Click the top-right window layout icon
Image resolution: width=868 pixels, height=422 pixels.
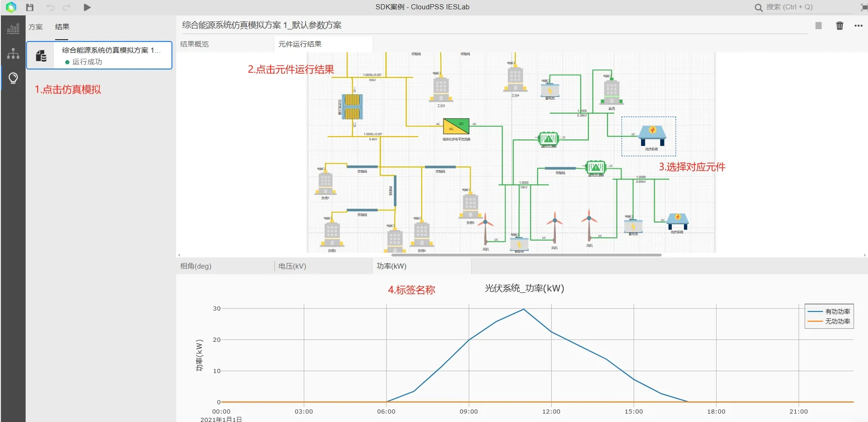[x=864, y=7]
